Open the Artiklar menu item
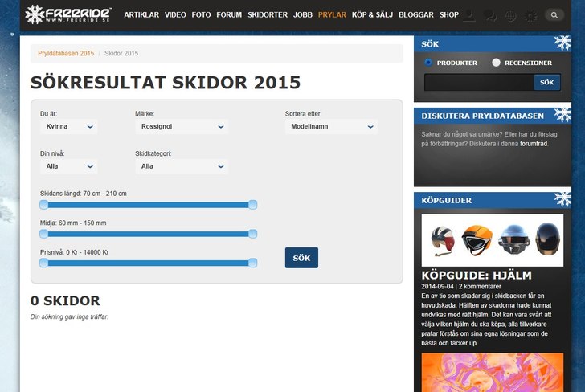This screenshot has width=585, height=392. (x=141, y=14)
